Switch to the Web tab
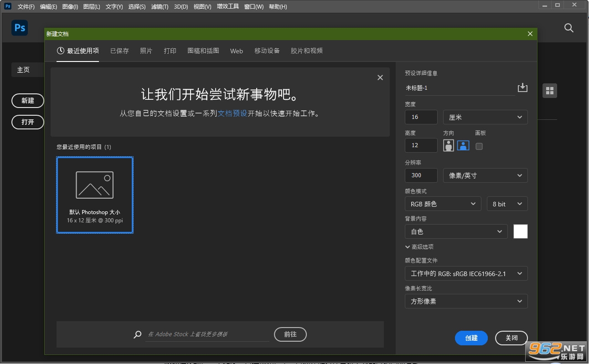The image size is (589, 364). 237,51
